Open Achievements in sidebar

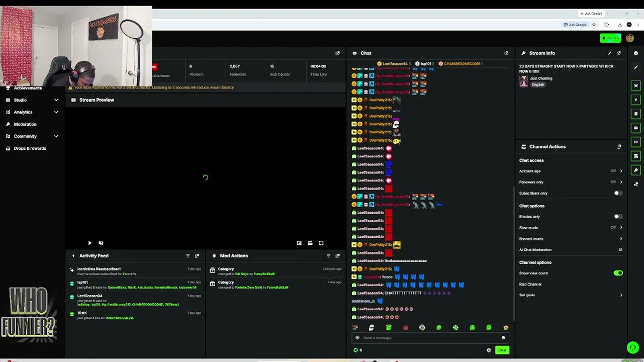(28, 88)
